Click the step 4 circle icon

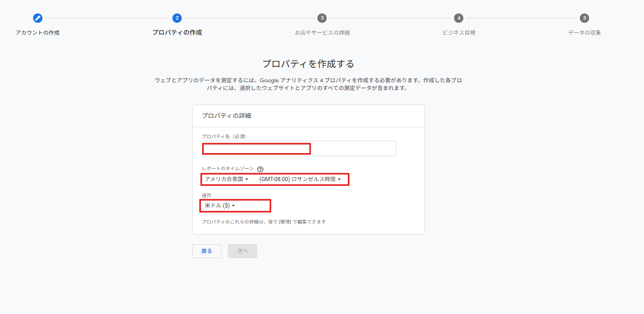point(458,18)
